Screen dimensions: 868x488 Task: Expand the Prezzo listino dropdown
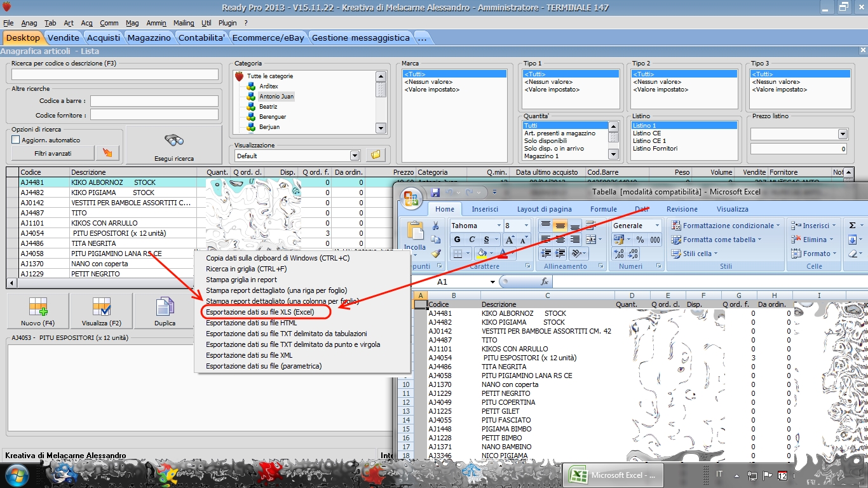tap(843, 134)
